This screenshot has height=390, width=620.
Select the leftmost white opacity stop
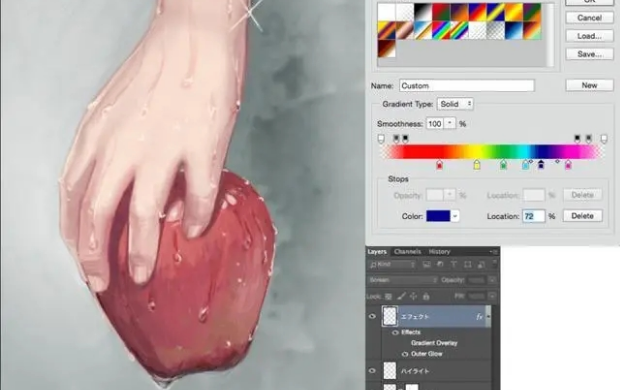click(381, 139)
